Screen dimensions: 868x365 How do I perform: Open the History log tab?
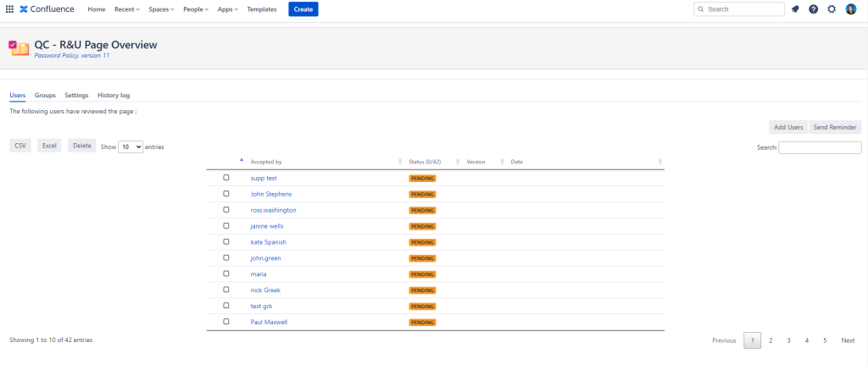[114, 95]
